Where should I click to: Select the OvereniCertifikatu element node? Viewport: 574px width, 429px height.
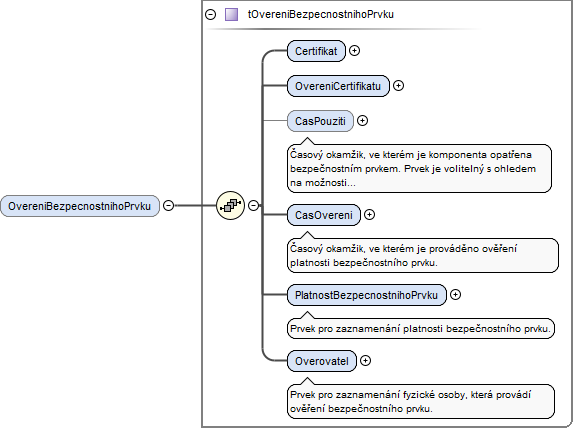tap(338, 86)
